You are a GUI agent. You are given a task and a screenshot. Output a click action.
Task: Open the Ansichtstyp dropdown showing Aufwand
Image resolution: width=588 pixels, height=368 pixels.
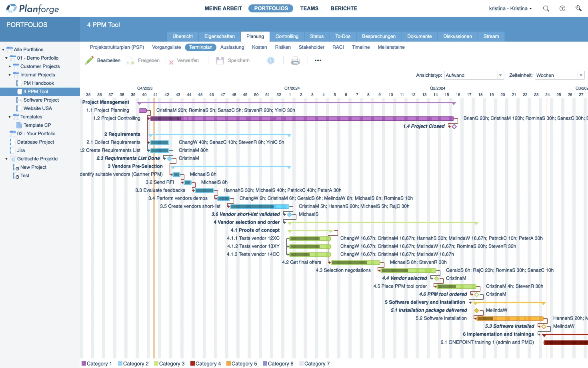pyautogui.click(x=500, y=75)
